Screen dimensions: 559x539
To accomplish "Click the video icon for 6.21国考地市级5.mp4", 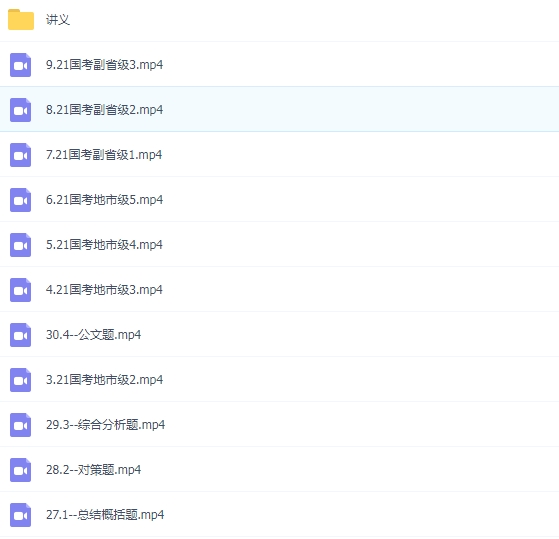I will 20,200.
